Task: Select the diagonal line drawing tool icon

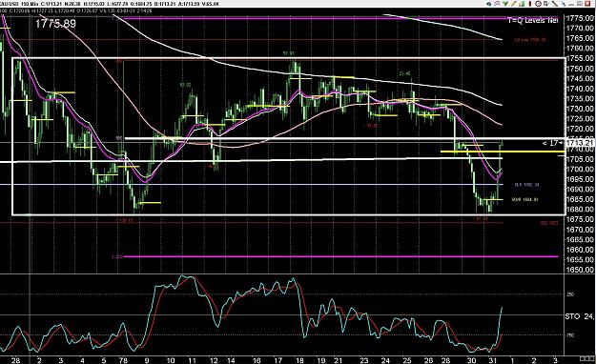Action: [555, 4]
